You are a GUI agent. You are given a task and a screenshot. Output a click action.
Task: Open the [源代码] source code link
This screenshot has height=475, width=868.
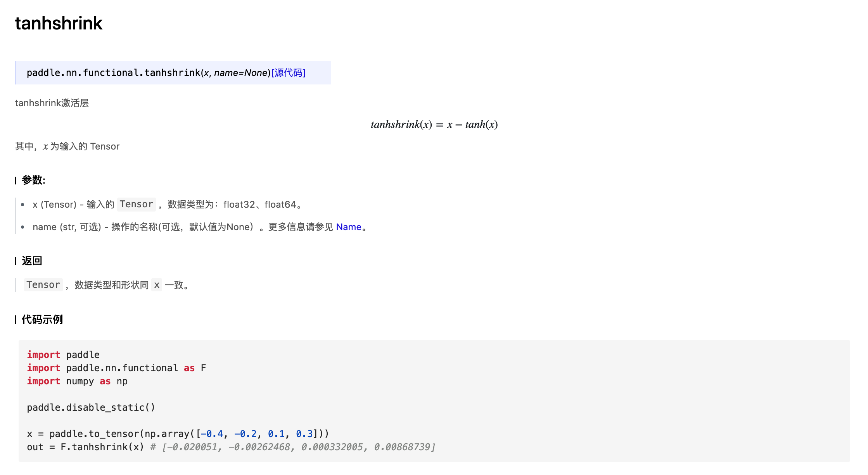[x=288, y=73]
